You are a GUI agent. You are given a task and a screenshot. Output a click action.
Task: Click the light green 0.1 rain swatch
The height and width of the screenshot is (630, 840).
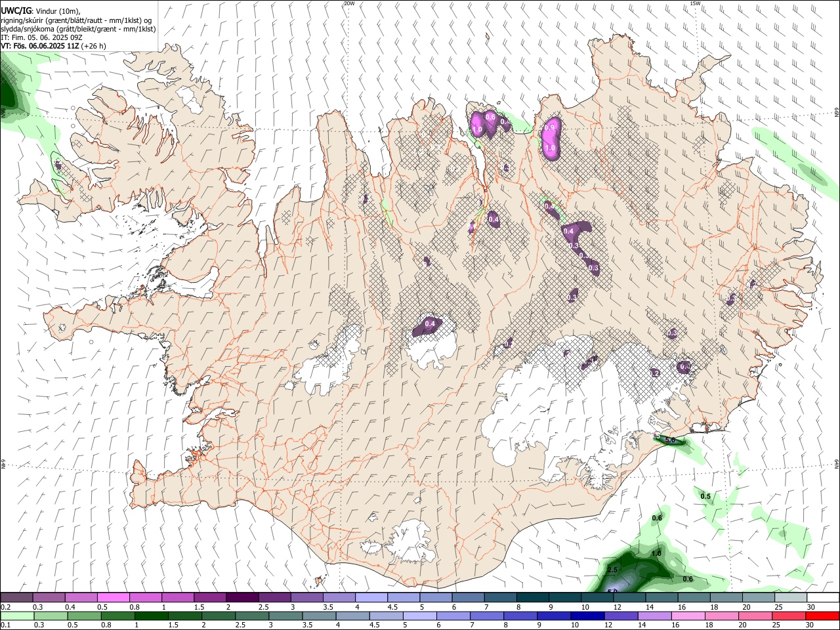[x=16, y=616]
